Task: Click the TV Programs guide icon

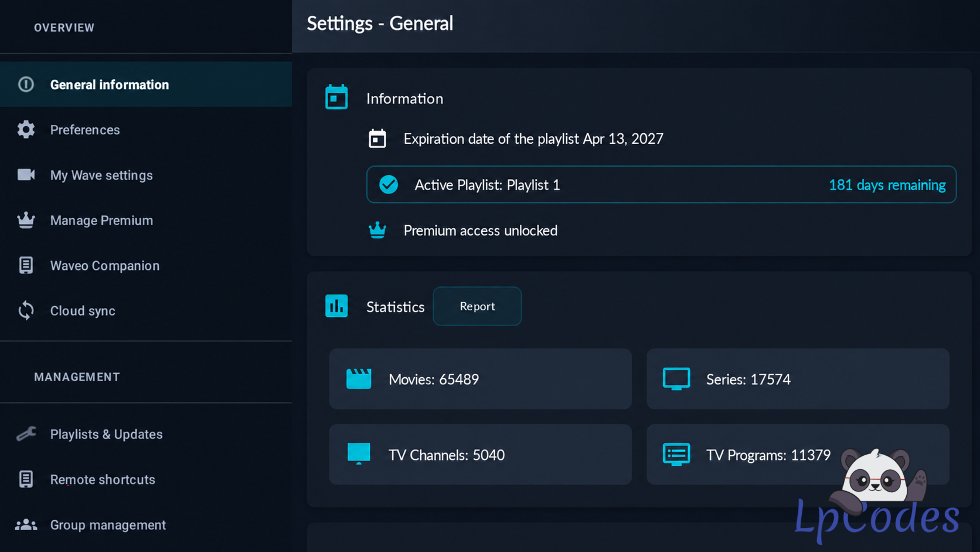Action: click(676, 455)
